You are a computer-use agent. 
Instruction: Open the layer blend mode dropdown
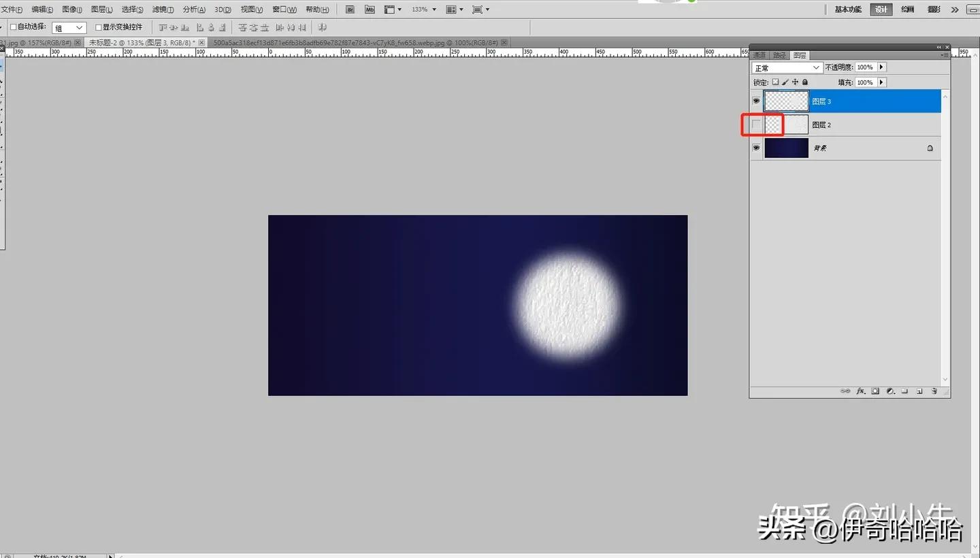point(786,67)
